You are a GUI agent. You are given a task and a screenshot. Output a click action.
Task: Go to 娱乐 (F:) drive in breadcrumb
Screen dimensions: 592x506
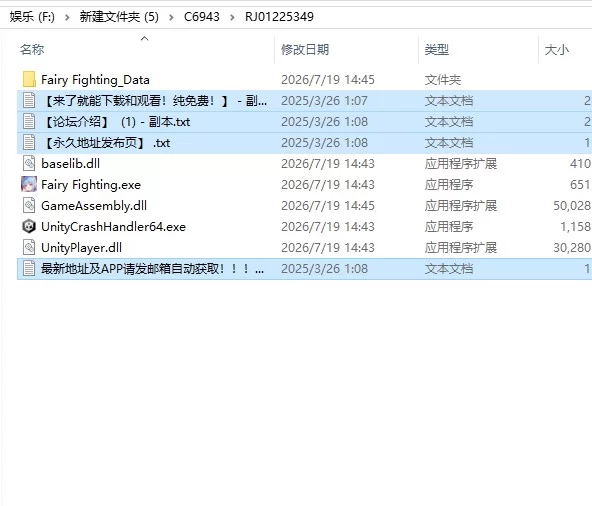[32, 17]
